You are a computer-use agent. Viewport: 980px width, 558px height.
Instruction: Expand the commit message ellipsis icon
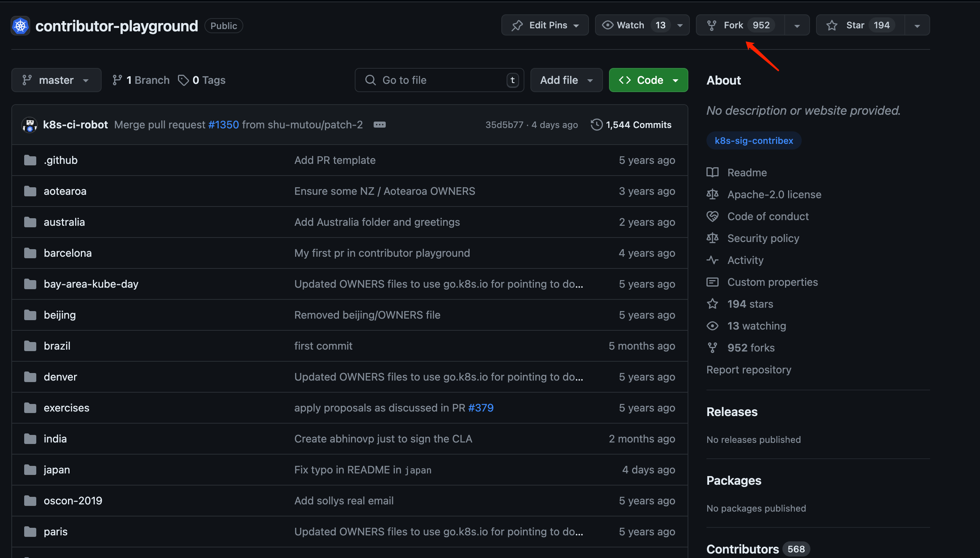pyautogui.click(x=379, y=125)
